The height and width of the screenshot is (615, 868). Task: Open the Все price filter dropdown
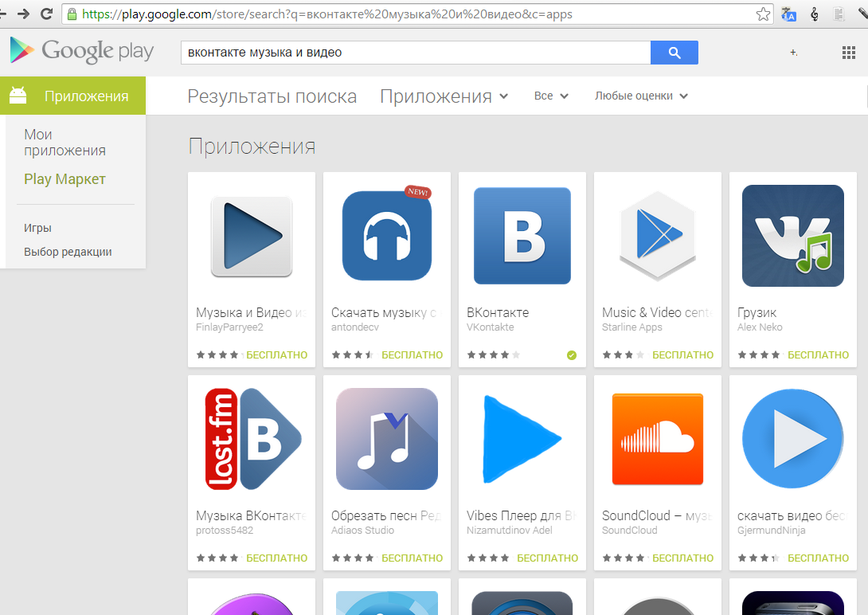click(x=551, y=96)
